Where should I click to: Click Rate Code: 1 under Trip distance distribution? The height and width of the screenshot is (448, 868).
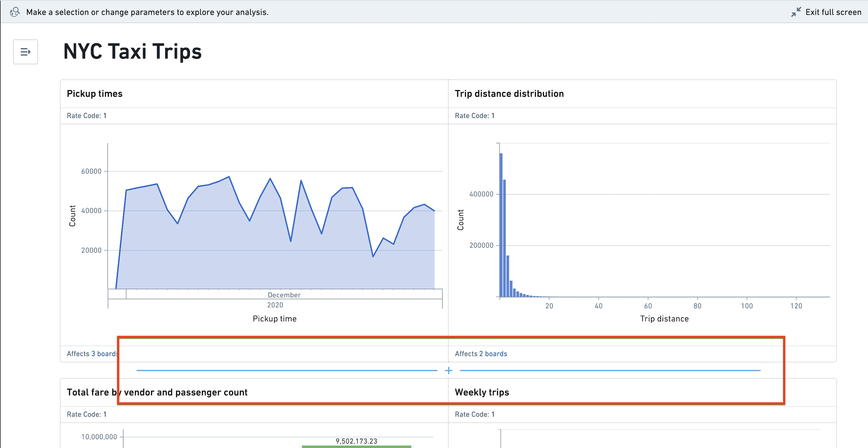(475, 116)
